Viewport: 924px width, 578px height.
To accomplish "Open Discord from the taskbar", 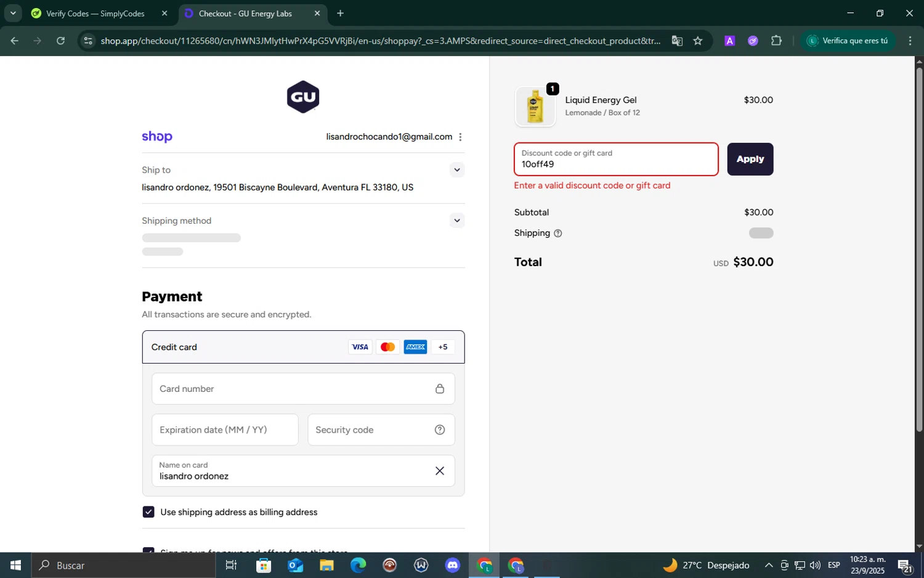I will (453, 565).
